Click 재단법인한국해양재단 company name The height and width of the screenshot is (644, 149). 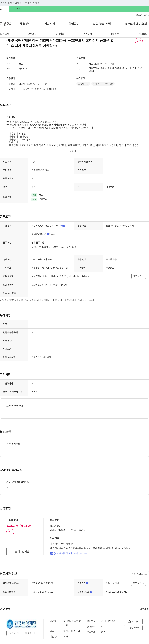pos(72,623)
